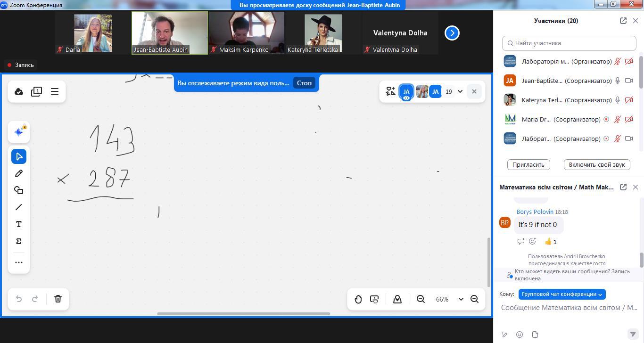The image size is (644, 343).
Task: Stop following Jean-Baptiste Aubin's view
Action: coord(304,83)
